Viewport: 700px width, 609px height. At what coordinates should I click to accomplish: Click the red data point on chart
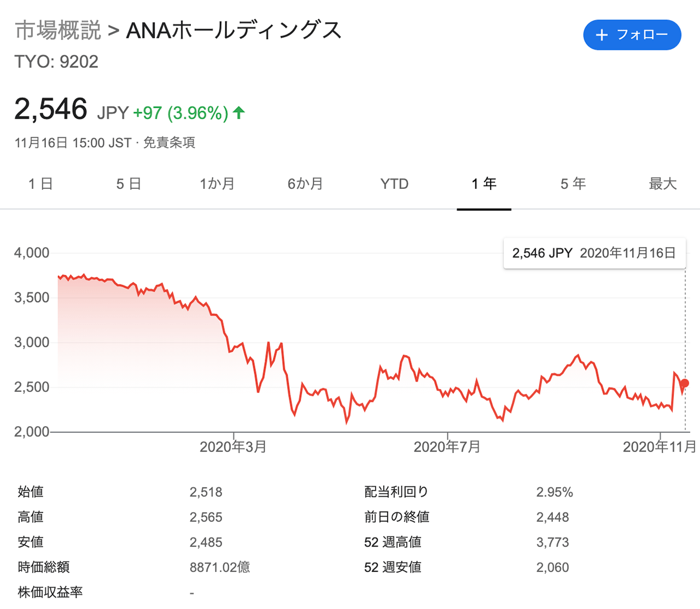[x=685, y=384]
